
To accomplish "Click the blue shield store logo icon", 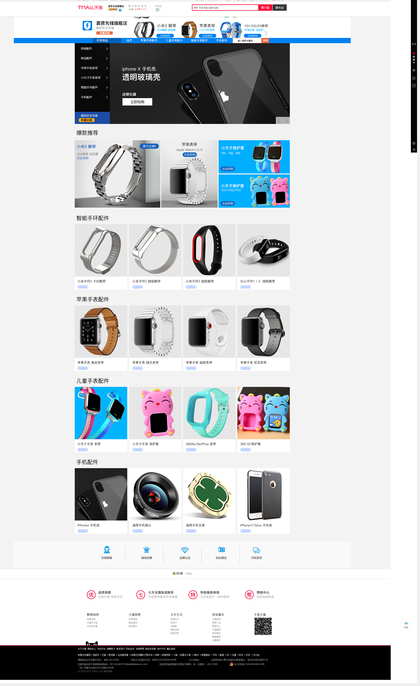I will [x=87, y=26].
